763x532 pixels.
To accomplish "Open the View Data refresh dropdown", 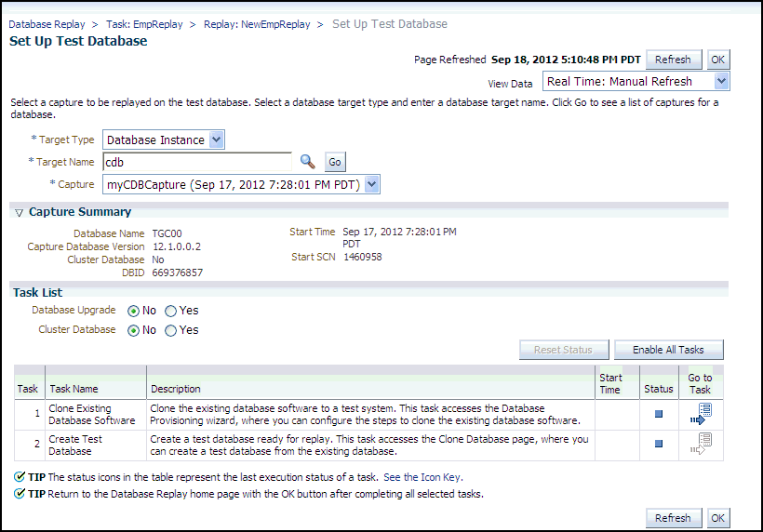I will tap(721, 82).
